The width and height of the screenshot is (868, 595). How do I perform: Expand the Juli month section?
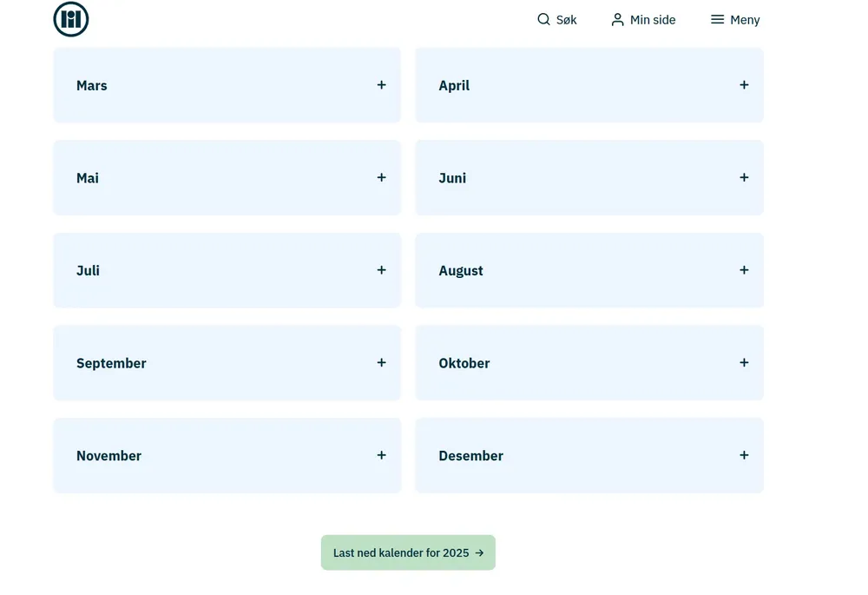pos(227,270)
